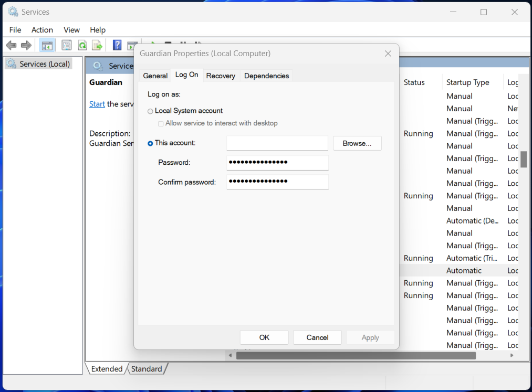
Task: Click into the Password field
Action: click(x=277, y=163)
